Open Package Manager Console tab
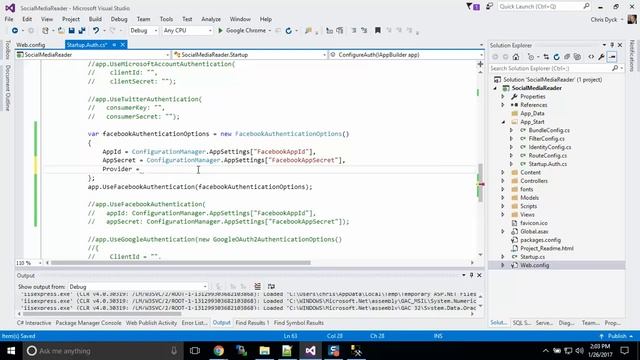 pyautogui.click(x=88, y=323)
